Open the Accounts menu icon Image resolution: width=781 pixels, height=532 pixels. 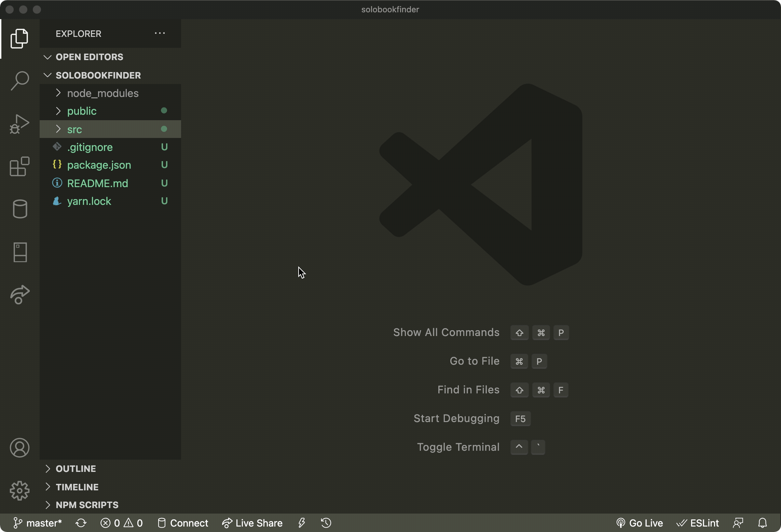coord(19,448)
